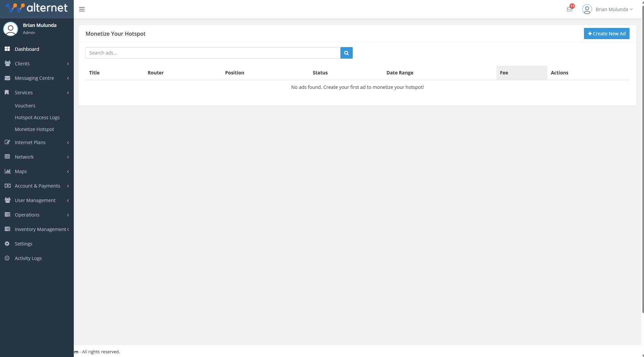Click the Maps chart icon
Screen dimensions: 644x357
point(7,171)
